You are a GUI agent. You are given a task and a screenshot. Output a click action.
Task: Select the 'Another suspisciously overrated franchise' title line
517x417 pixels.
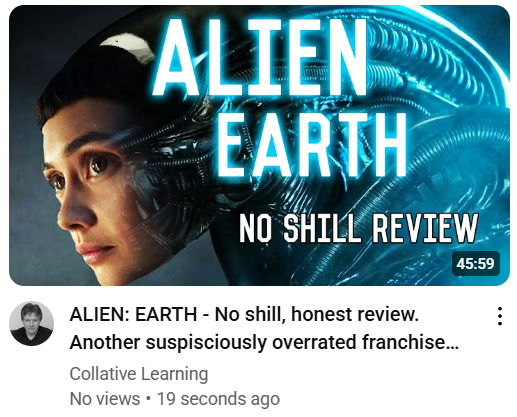coord(264,342)
